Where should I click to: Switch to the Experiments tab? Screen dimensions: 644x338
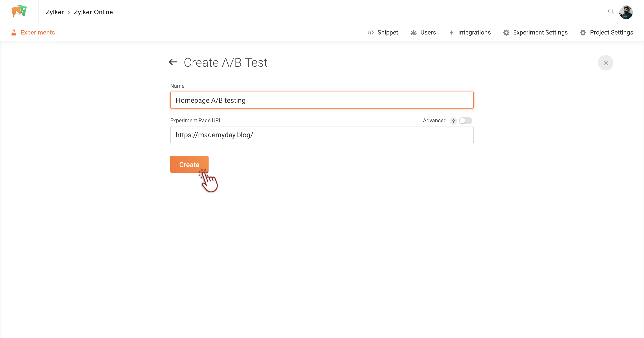[x=38, y=33]
